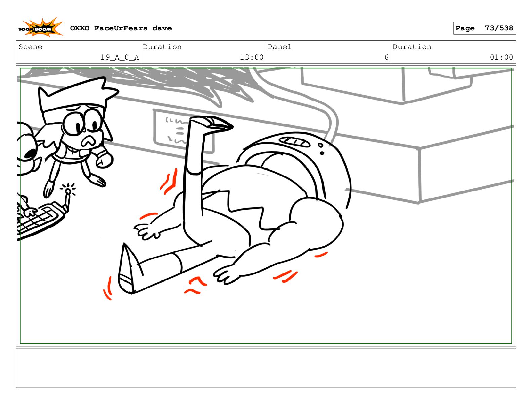Click the title 'OKKO FaceUrFears dave'
Image resolution: width=532 pixels, height=412 pixels.
pyautogui.click(x=121, y=28)
